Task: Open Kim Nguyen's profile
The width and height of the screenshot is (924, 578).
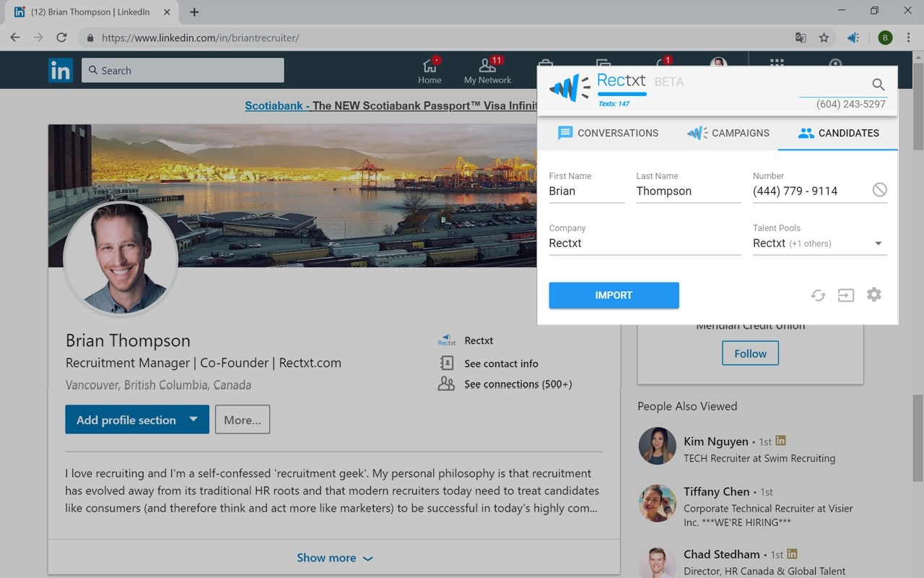Action: click(716, 441)
